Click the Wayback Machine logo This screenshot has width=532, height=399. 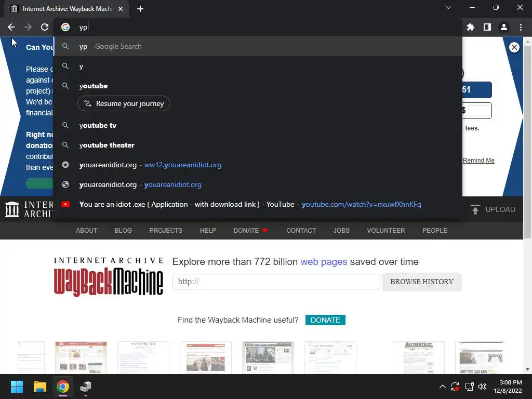pos(109,276)
